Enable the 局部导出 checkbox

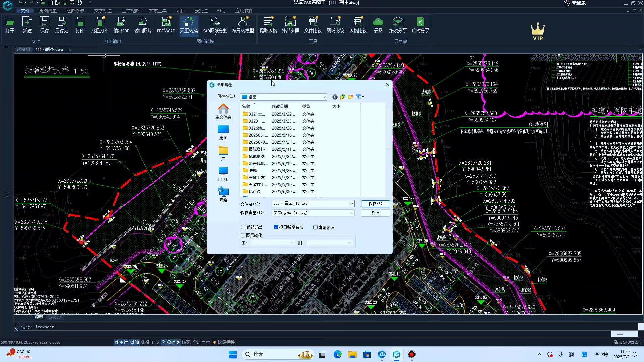pos(243,227)
